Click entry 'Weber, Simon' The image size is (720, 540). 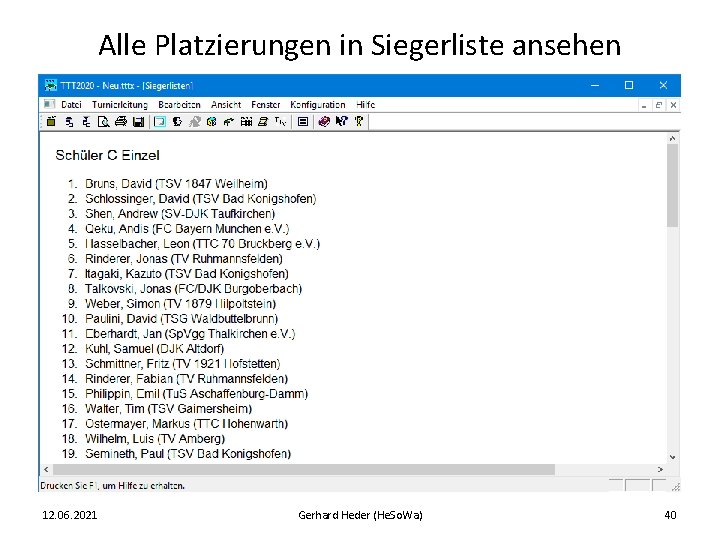[180, 304]
